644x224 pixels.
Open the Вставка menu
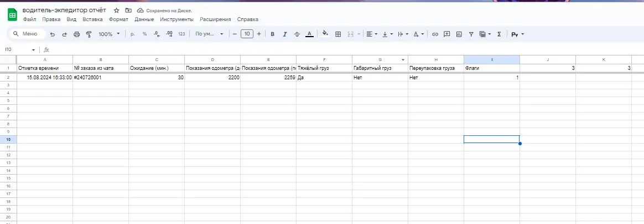click(92, 19)
